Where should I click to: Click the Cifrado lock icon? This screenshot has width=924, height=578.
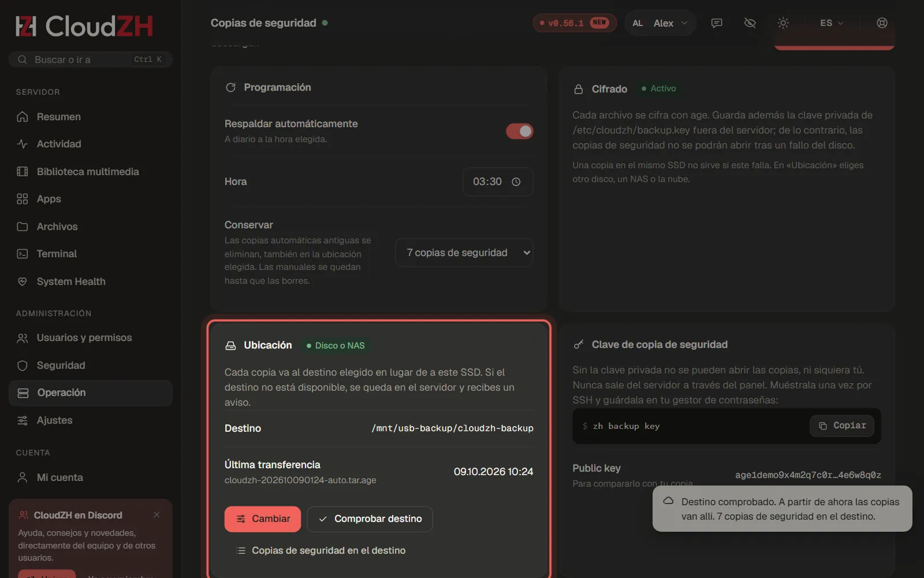click(578, 89)
